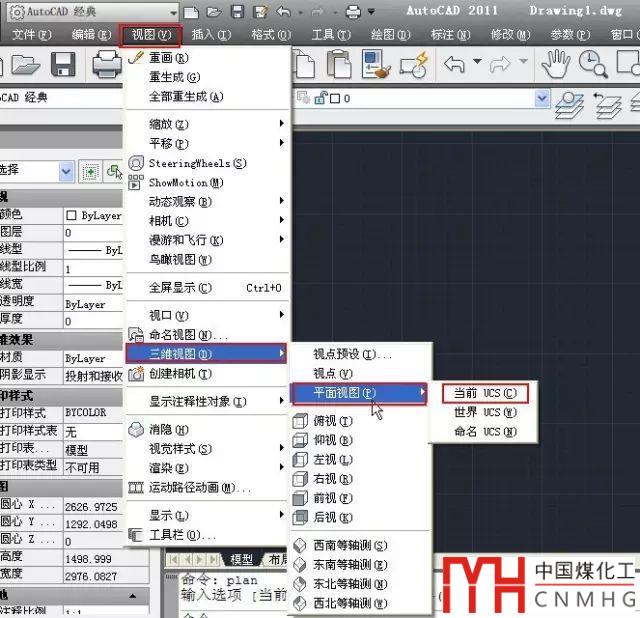Screen dimensions: 640x618
Task: Click the ByLayer color swatch box
Action: 71,215
